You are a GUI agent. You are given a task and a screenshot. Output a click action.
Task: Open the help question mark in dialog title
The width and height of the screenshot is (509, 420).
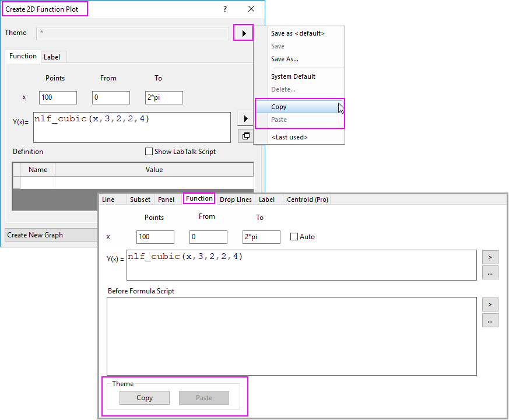coord(225,9)
